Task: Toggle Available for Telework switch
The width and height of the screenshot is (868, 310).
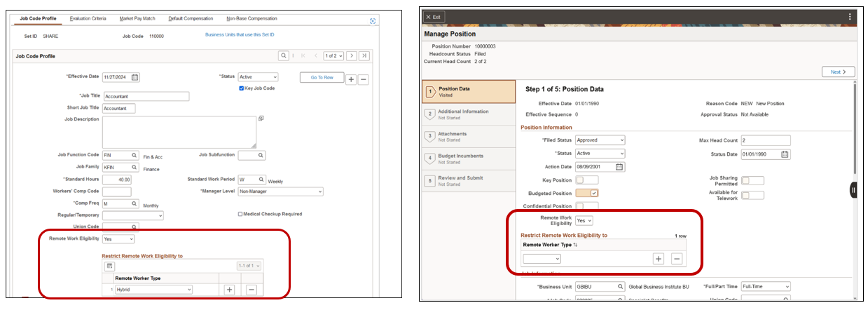Action: click(x=752, y=195)
